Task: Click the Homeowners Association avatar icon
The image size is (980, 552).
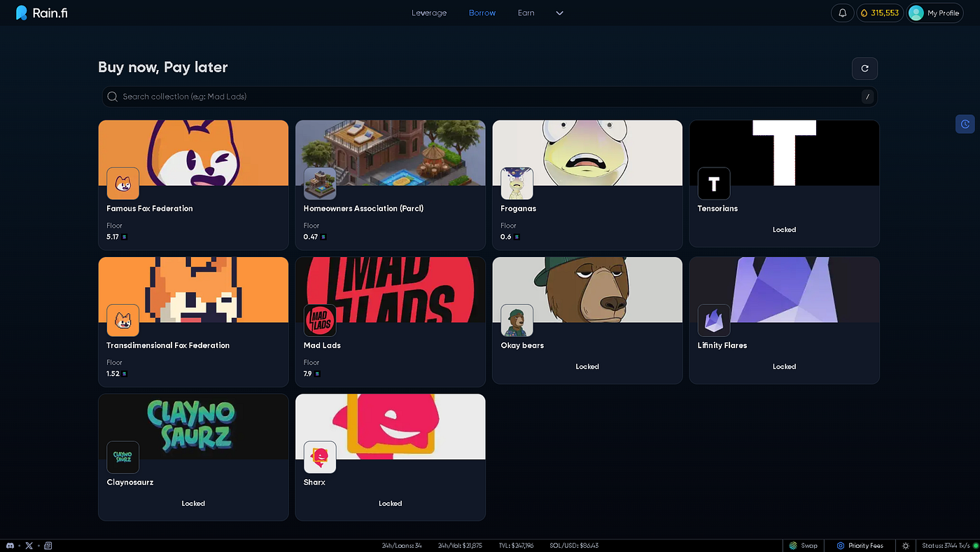Action: tap(320, 184)
